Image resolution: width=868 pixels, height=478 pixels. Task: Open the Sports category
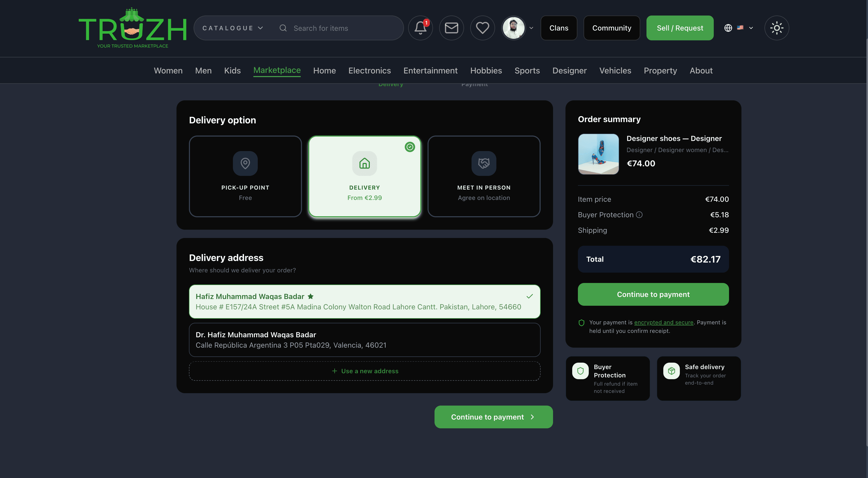coord(527,70)
